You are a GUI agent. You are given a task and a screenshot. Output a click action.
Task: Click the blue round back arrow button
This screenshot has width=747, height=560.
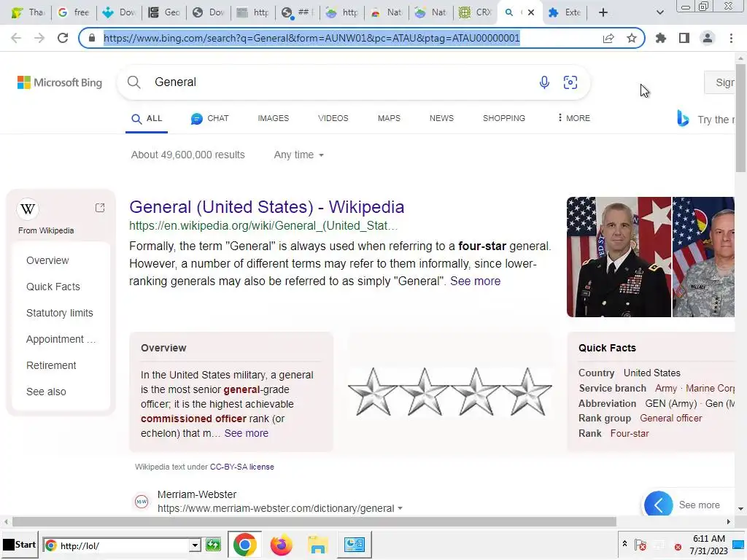pyautogui.click(x=659, y=505)
